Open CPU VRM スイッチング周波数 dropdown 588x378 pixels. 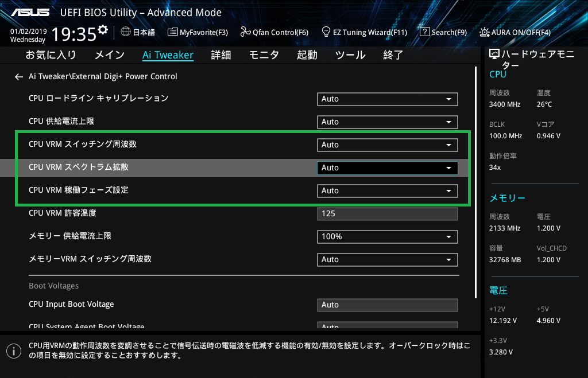point(388,145)
